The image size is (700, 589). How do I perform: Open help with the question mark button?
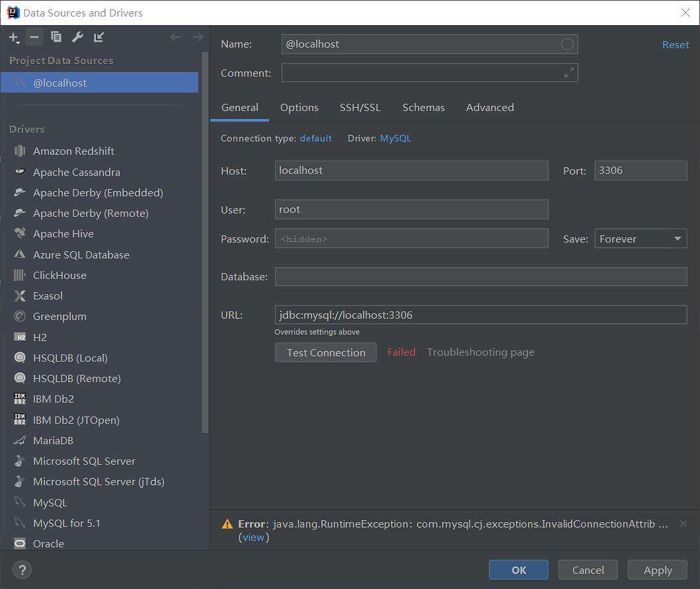click(22, 570)
